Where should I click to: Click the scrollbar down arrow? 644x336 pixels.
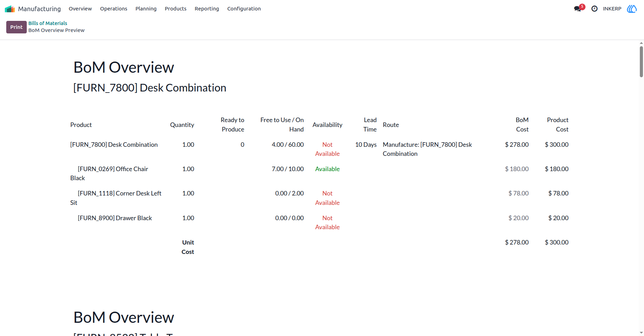click(x=641, y=333)
